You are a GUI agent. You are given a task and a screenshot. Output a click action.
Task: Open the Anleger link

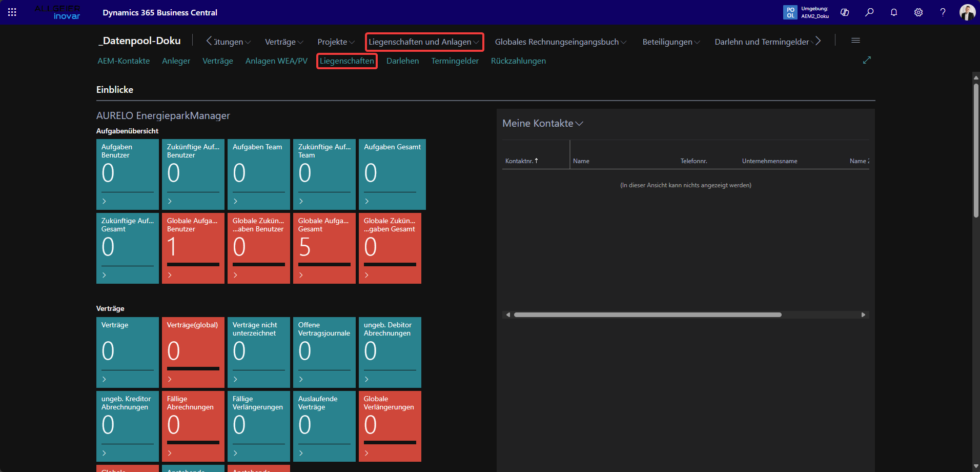[176, 61]
